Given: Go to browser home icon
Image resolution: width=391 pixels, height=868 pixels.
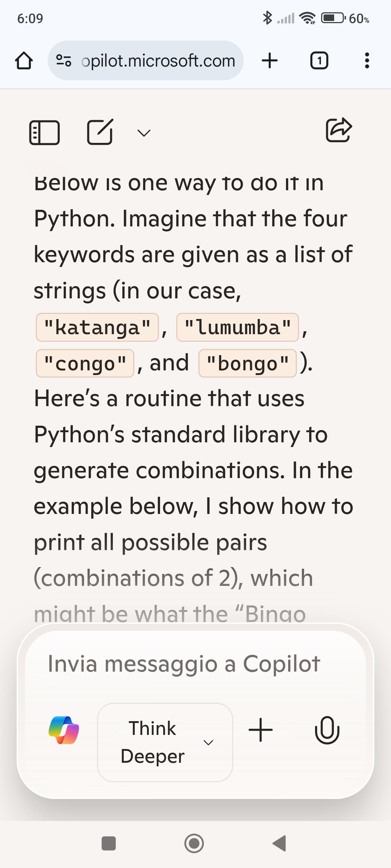Looking at the screenshot, I should pyautogui.click(x=24, y=60).
